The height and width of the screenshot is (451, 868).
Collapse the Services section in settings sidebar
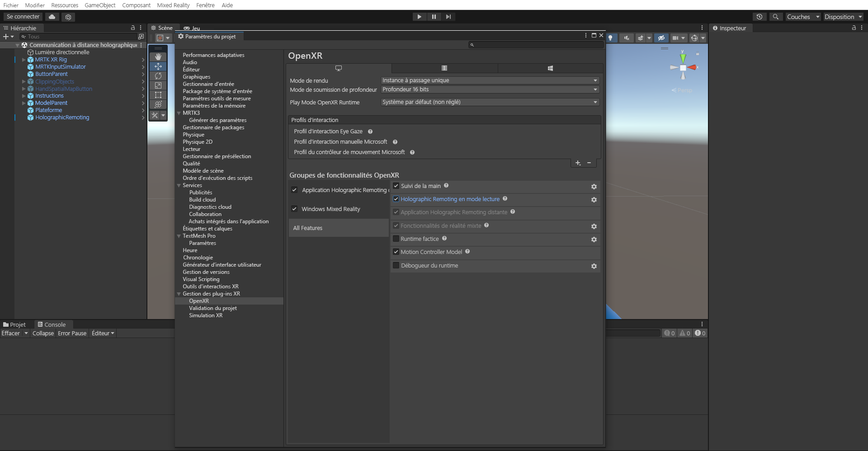point(179,185)
